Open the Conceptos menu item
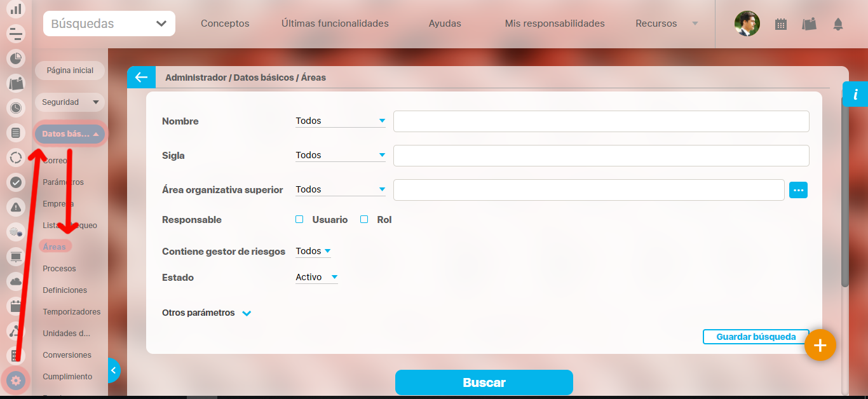The width and height of the screenshot is (868, 399). point(225,24)
